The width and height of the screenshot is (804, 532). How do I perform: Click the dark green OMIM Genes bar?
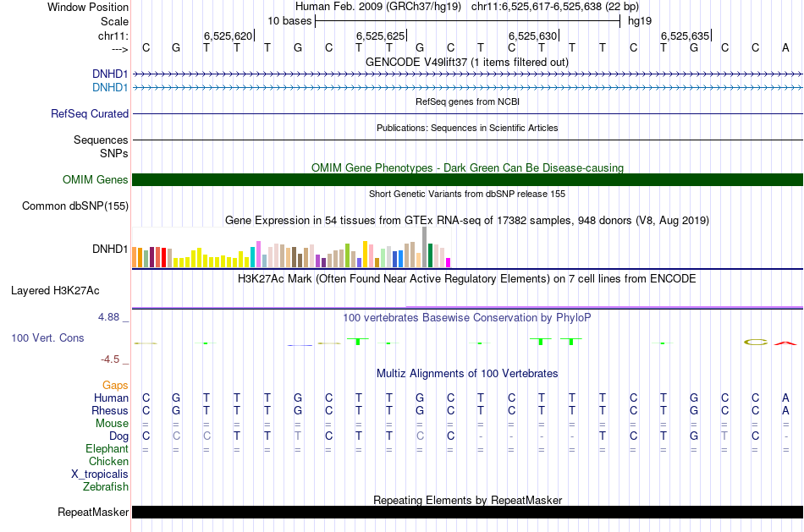click(467, 179)
